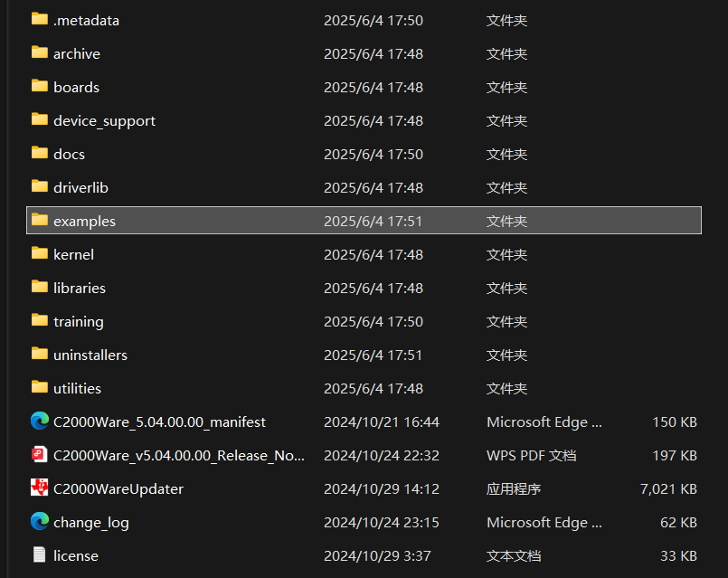728x578 pixels.
Task: Click the Microsoft Edge type of change_log
Action: [544, 522]
